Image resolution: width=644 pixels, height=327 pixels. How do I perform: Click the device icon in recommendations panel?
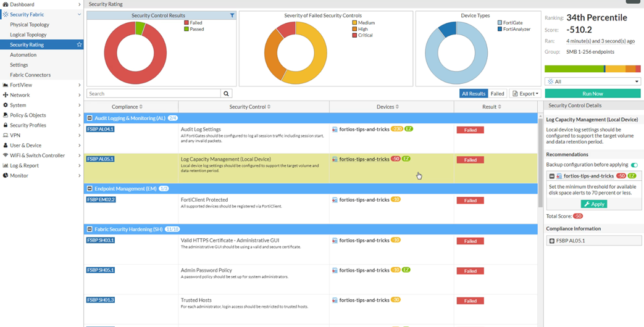tap(559, 176)
